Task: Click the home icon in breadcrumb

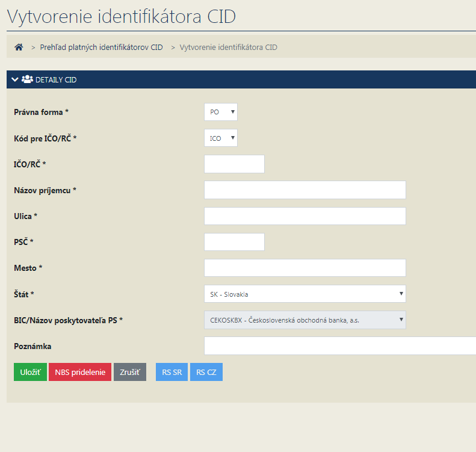Action: [19, 47]
